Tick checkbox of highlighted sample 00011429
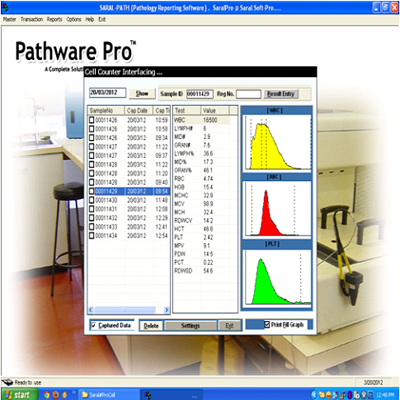400x400 pixels. point(92,191)
